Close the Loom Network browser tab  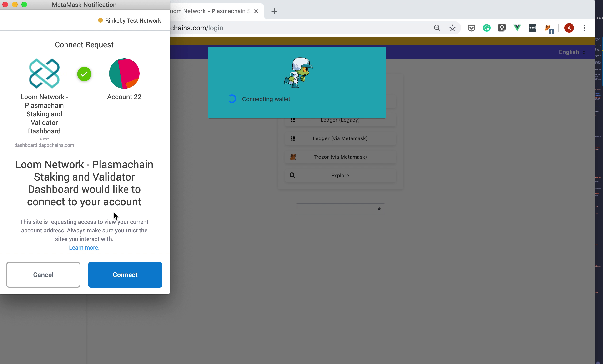point(256,11)
